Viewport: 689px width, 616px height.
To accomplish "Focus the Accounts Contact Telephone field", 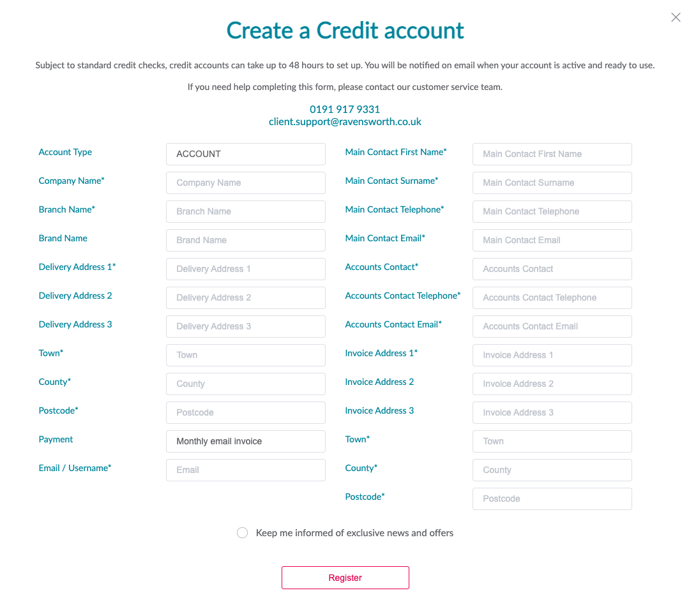I will pos(552,297).
